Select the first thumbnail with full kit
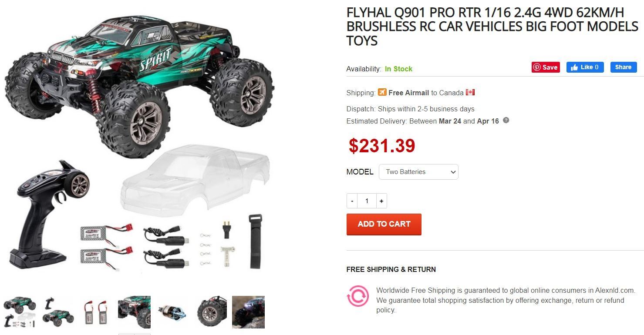The width and height of the screenshot is (644, 335). point(20,312)
